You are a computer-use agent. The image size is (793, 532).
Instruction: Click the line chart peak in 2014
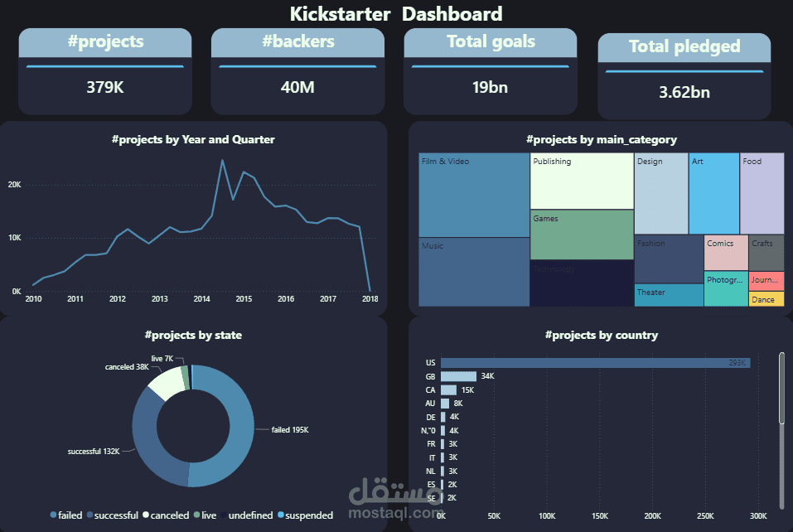tap(222, 161)
